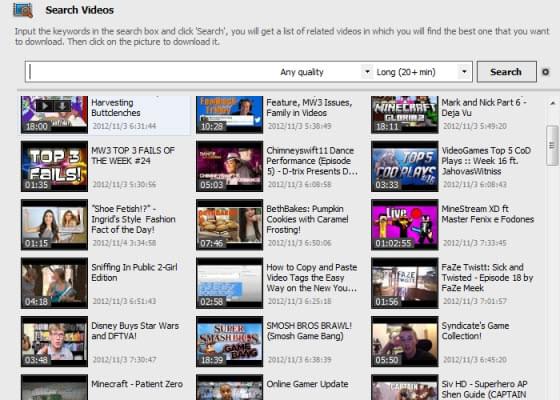The height and width of the screenshot is (400, 560).
Task: Click the title 'BethBakes: Pumpkin Cookies with Caramel Frosting!'
Action: (307, 219)
